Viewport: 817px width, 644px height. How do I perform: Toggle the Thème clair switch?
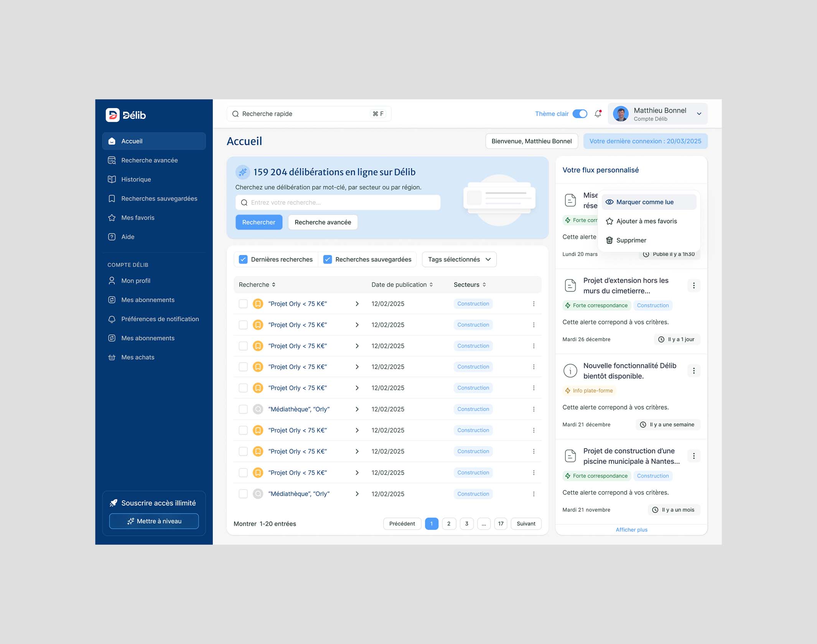coord(580,114)
